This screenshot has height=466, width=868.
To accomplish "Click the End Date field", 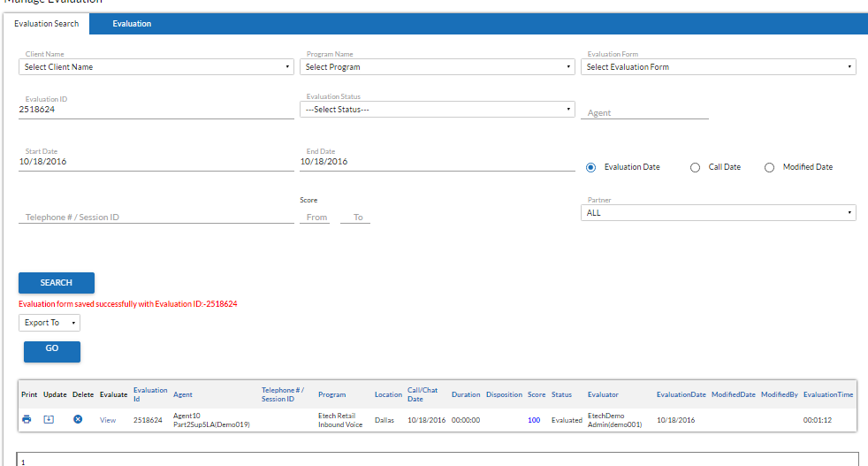I will [x=438, y=162].
